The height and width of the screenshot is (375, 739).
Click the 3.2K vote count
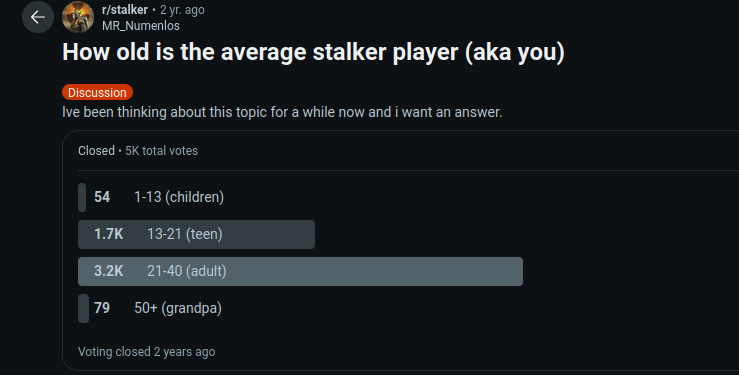coord(108,271)
